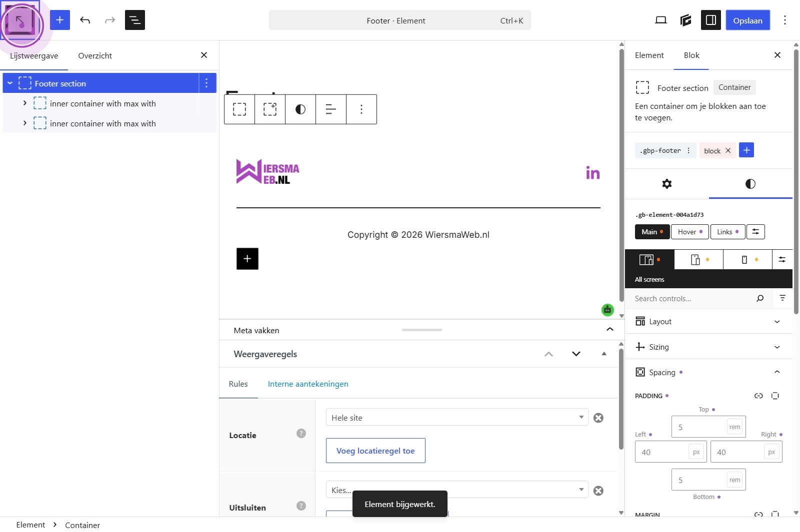Close the list view panel
The image size is (800, 532).
pos(204,55)
